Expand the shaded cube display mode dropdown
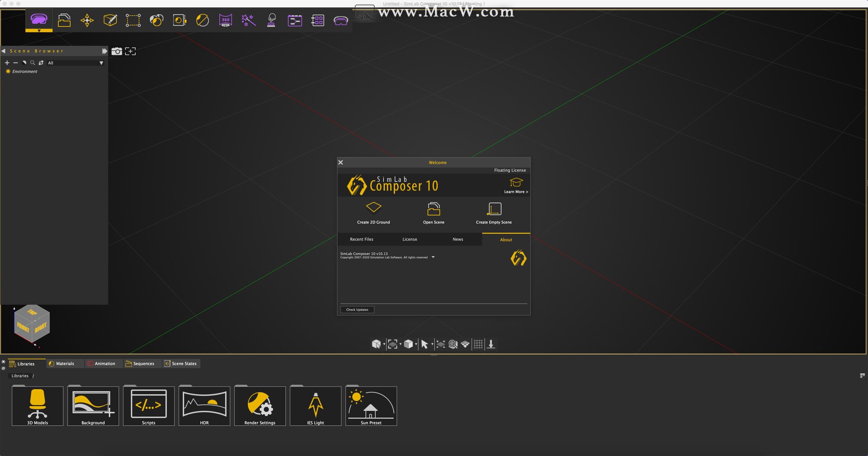 click(x=416, y=345)
